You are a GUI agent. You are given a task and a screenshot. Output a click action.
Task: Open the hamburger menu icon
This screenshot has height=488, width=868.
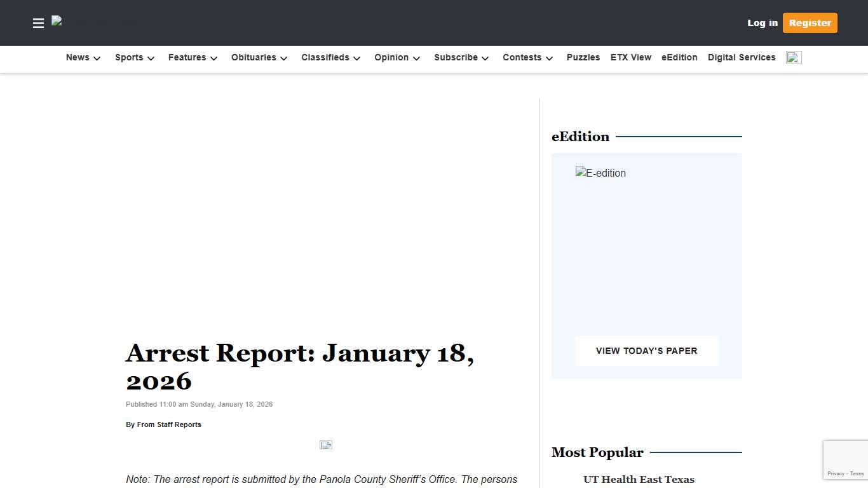pos(38,24)
